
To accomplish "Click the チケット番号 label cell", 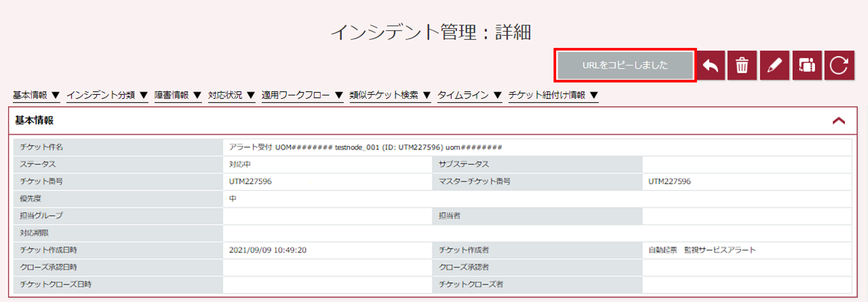I will 118,182.
